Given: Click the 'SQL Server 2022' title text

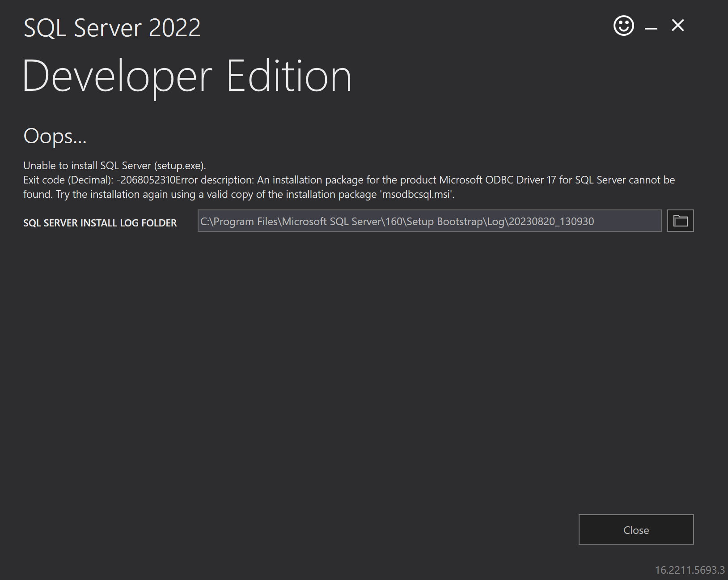Looking at the screenshot, I should click(x=112, y=28).
